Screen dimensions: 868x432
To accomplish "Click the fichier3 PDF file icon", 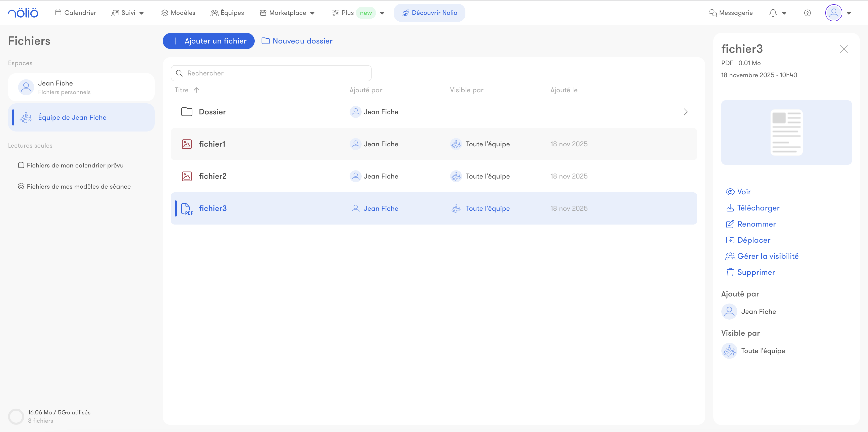I will point(187,209).
